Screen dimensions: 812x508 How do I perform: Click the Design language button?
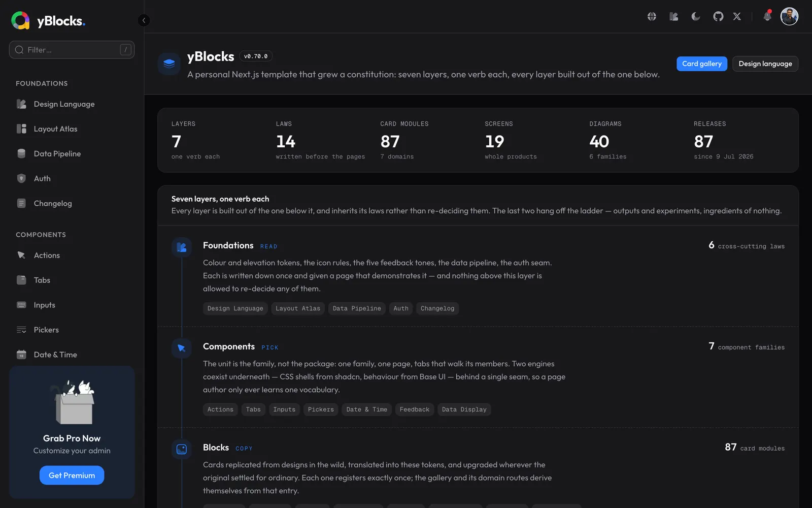pyautogui.click(x=765, y=63)
